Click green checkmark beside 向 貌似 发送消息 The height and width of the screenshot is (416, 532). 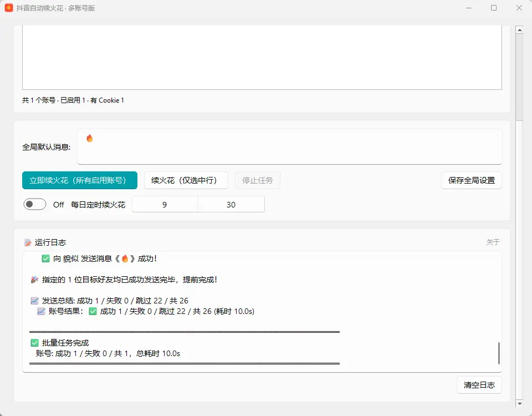(45, 259)
